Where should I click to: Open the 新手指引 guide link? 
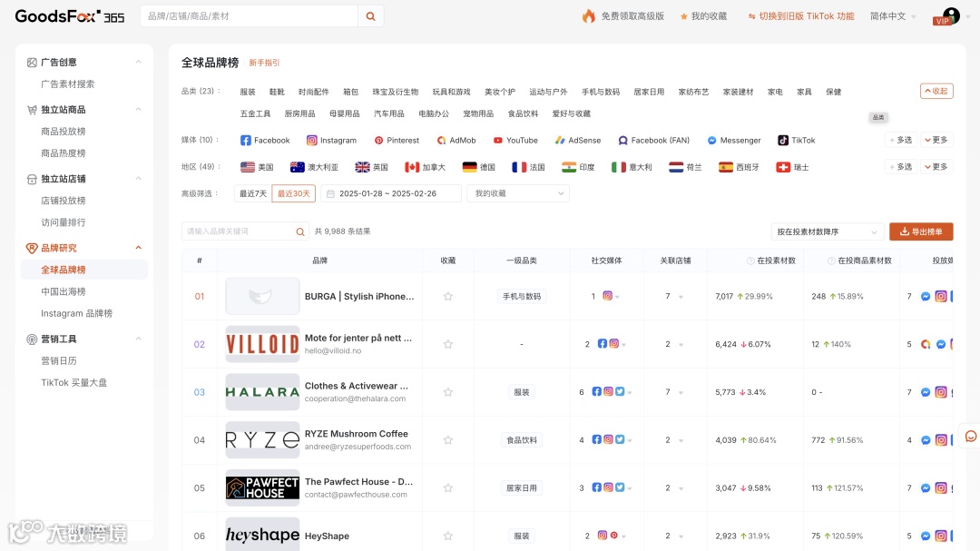[x=264, y=63]
